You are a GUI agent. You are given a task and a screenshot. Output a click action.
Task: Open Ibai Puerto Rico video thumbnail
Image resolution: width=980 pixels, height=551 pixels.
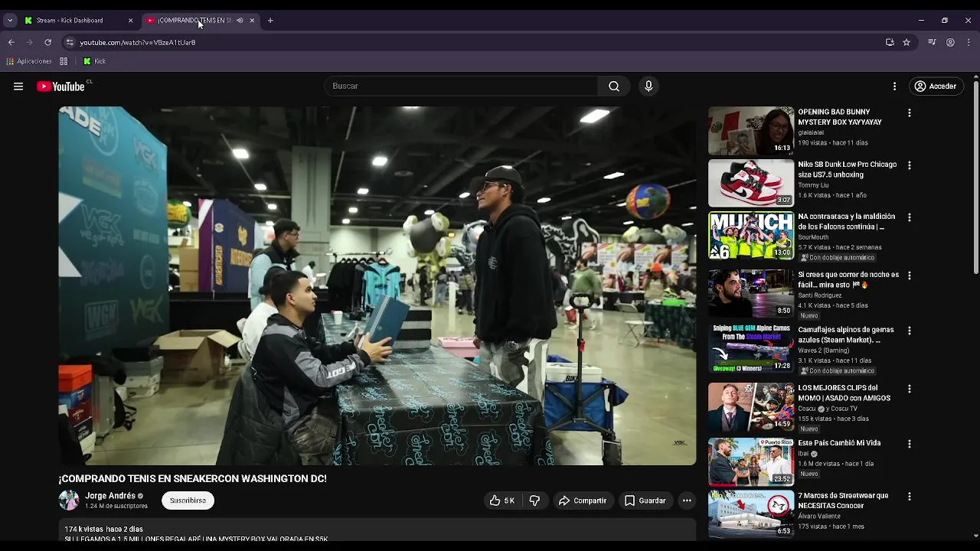click(751, 461)
